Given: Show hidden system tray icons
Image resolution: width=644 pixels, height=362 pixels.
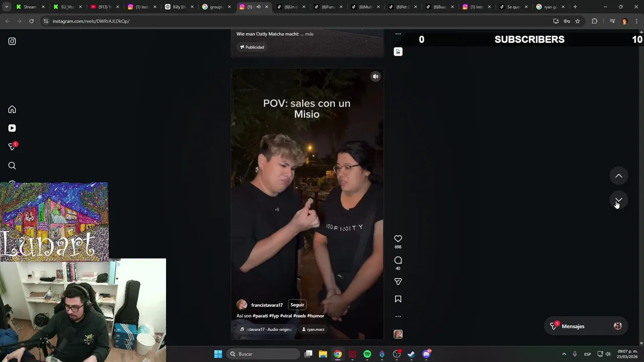Looking at the screenshot, I should (x=564, y=354).
